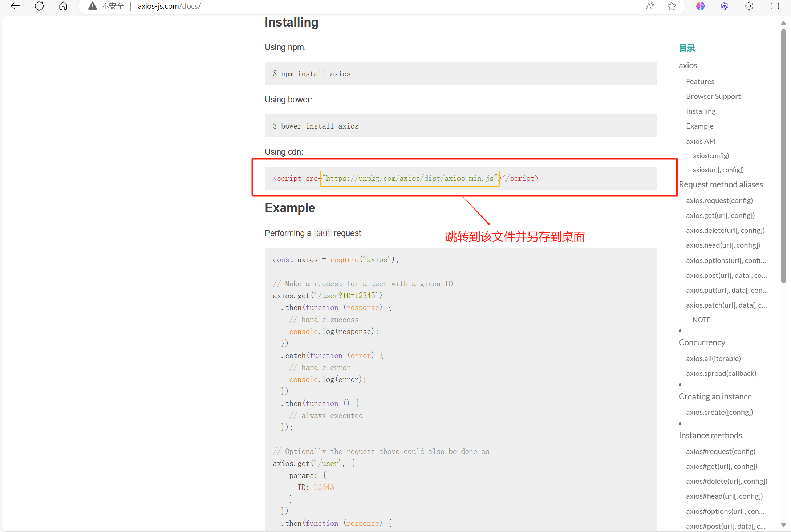Open the axios.options(url[, confi... entry
The height and width of the screenshot is (532, 791).
coord(726,260)
